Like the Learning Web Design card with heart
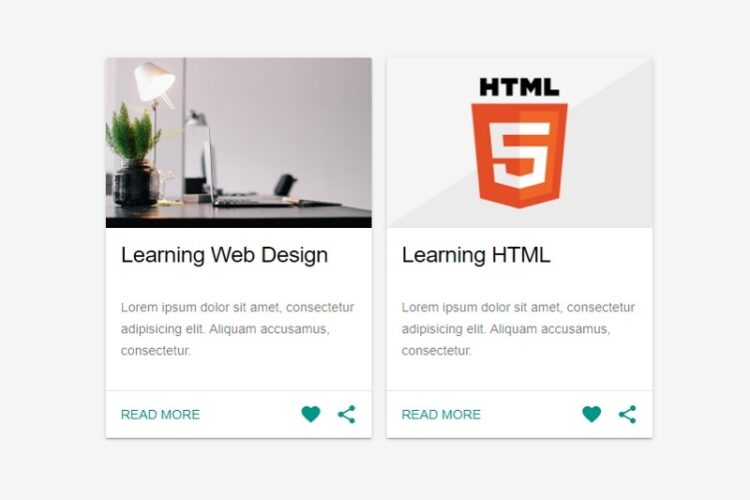 pos(310,414)
